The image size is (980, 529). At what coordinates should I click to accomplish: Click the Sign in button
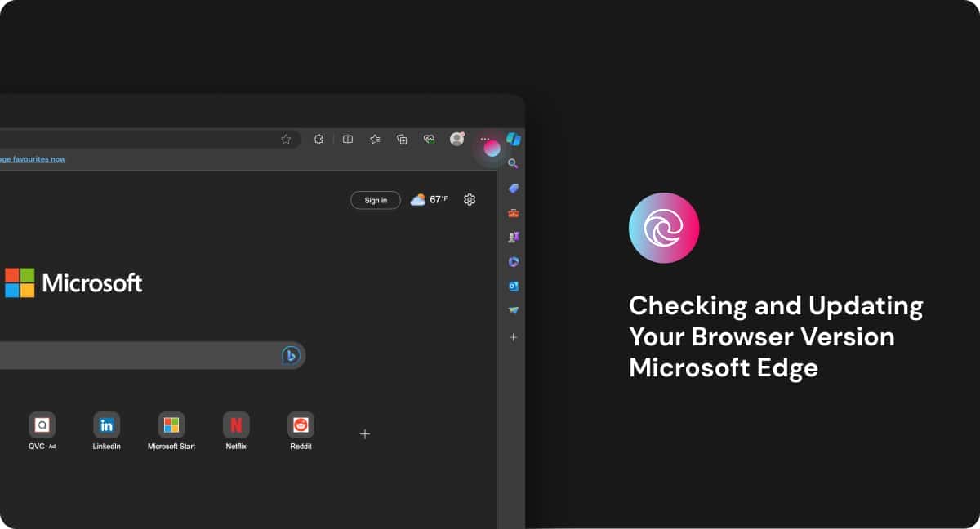click(375, 199)
